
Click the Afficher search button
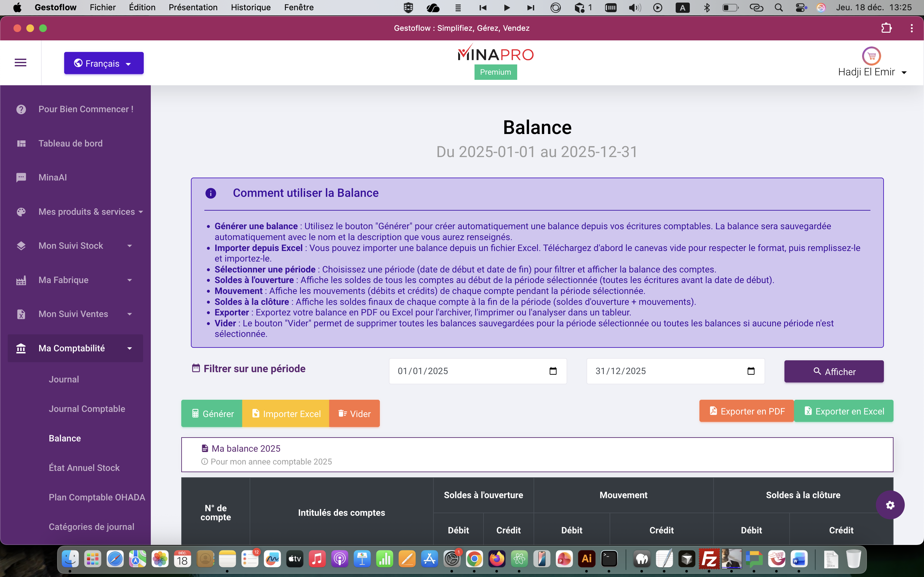[834, 372]
